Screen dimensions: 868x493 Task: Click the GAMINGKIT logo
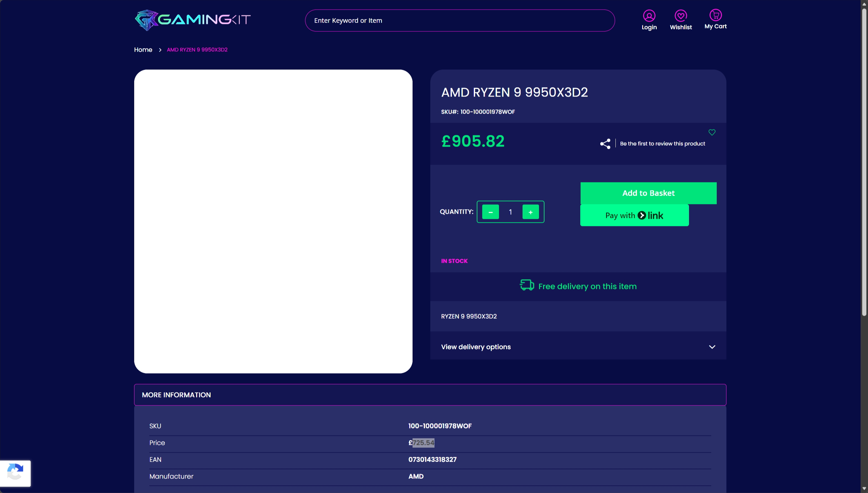click(x=192, y=20)
